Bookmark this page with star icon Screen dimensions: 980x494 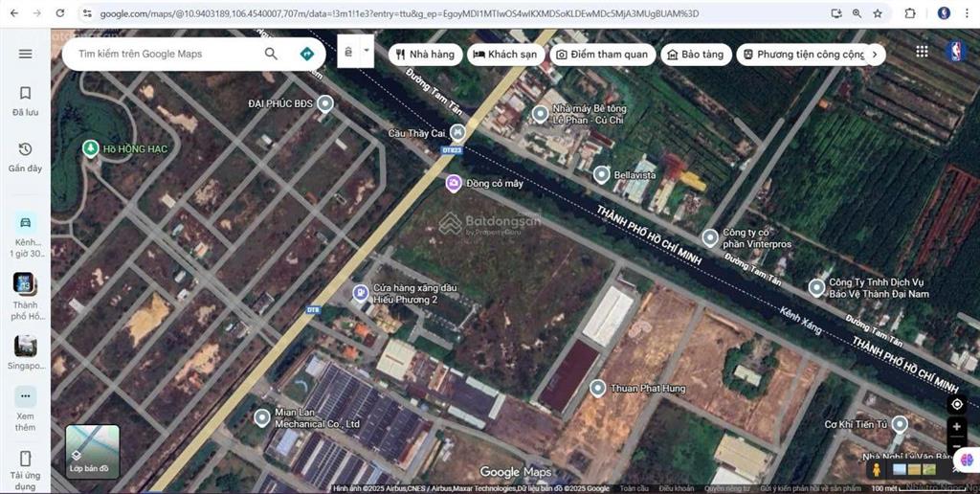pos(878,13)
